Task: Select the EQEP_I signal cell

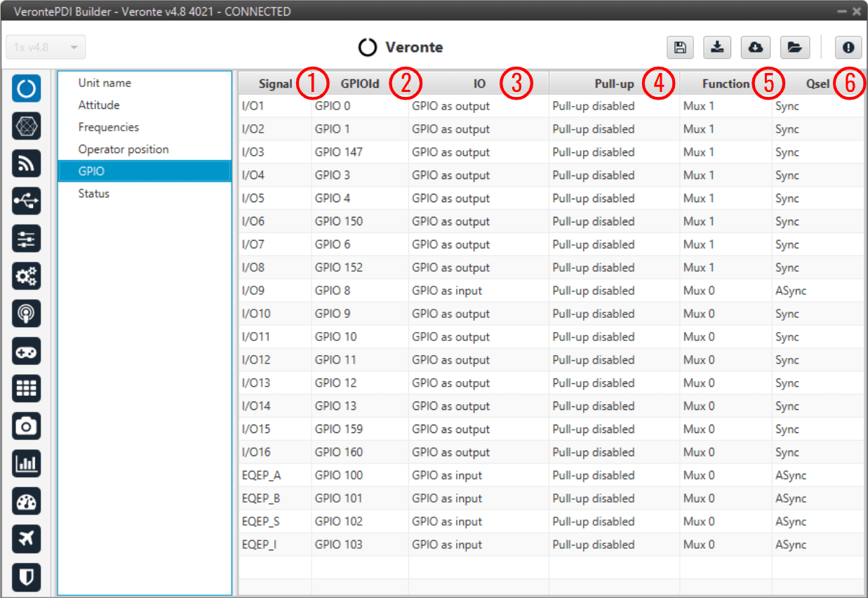Action: 275,545
